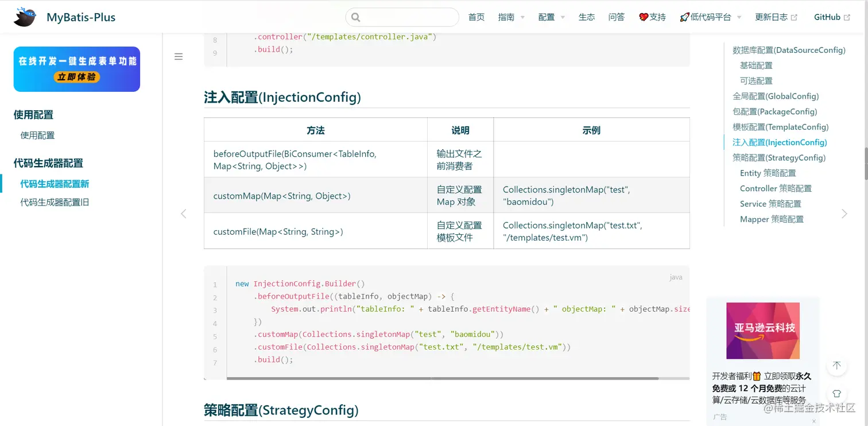Image resolution: width=868 pixels, height=426 pixels.
Task: Jump to 数据库配置(DataSourceConfig) in outline
Action: 789,50
